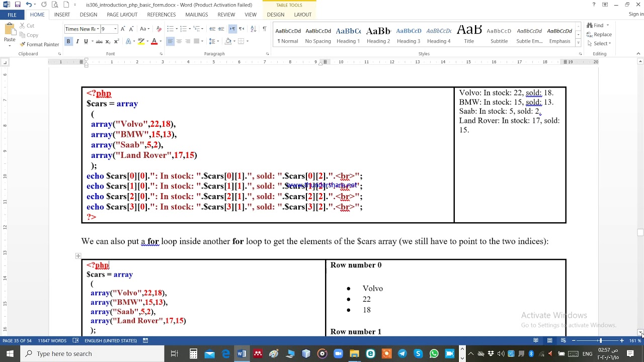Open the font name dropdown
This screenshot has width=644, height=362.
coord(98,29)
